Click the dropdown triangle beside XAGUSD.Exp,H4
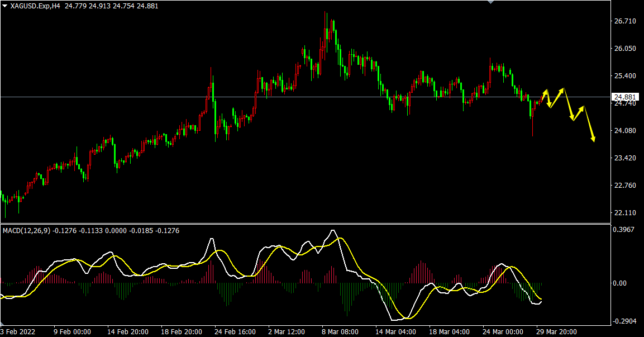Screen dimensions: 644x337 tap(5, 5)
